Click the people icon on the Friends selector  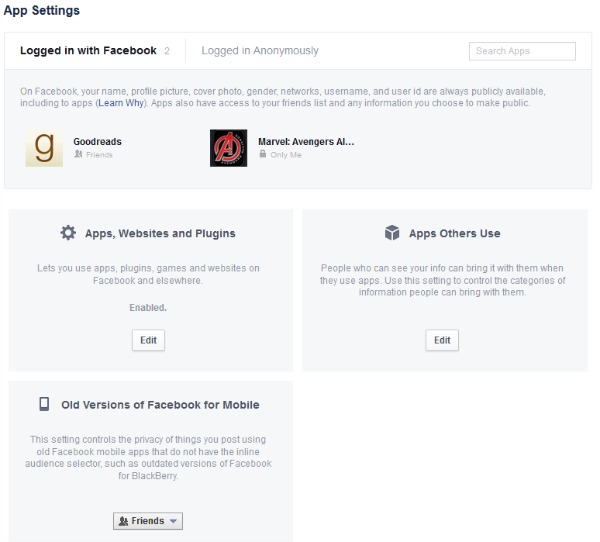point(123,521)
